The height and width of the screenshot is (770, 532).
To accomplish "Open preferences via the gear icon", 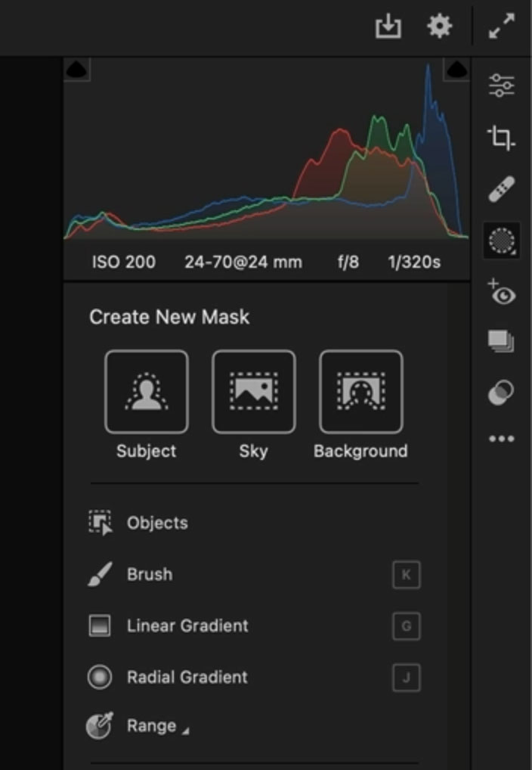I will coord(439,26).
